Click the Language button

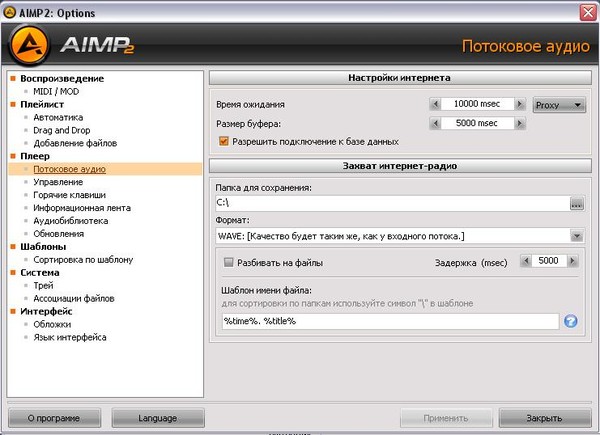[158, 418]
